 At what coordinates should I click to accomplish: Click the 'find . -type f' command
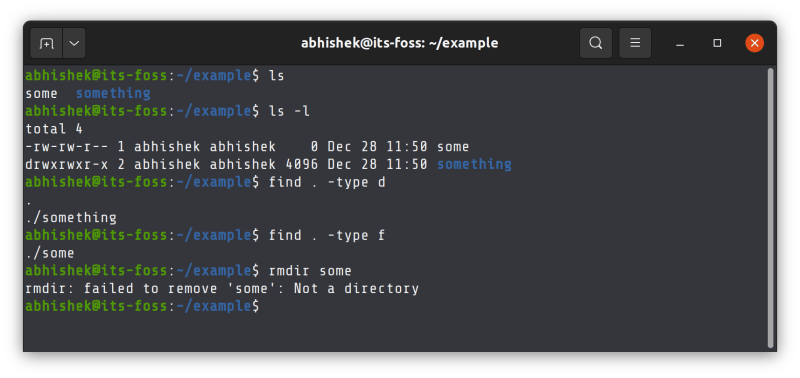point(327,236)
